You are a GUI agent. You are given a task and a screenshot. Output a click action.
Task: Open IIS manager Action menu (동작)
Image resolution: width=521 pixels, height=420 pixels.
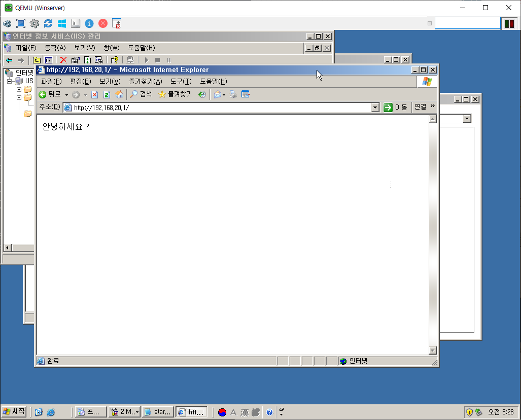[55, 48]
